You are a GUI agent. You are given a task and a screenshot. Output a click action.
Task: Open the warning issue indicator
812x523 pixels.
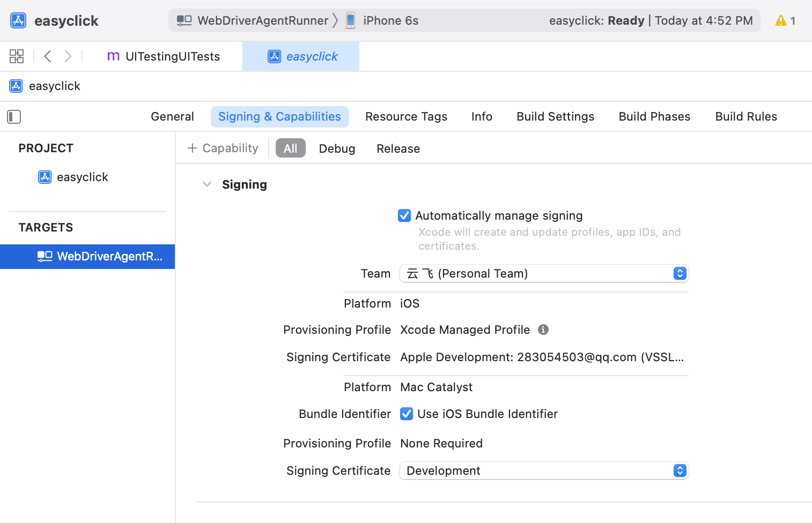pyautogui.click(x=785, y=20)
